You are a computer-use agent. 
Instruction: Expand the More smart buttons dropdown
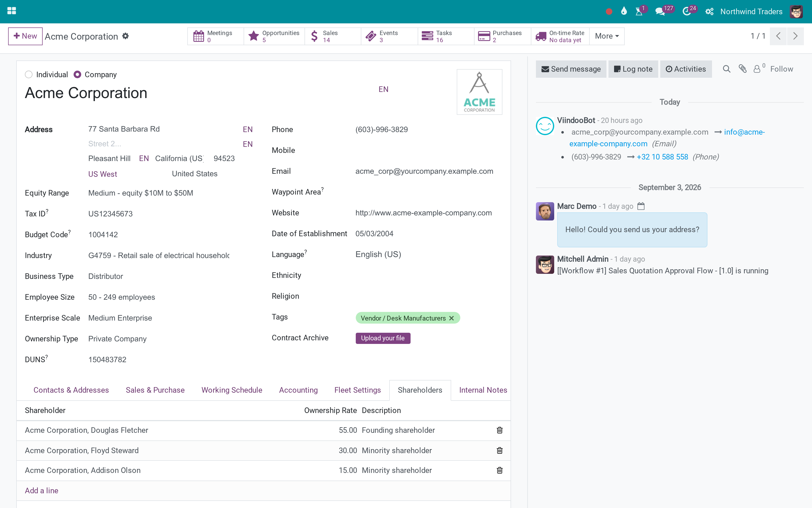tap(607, 36)
